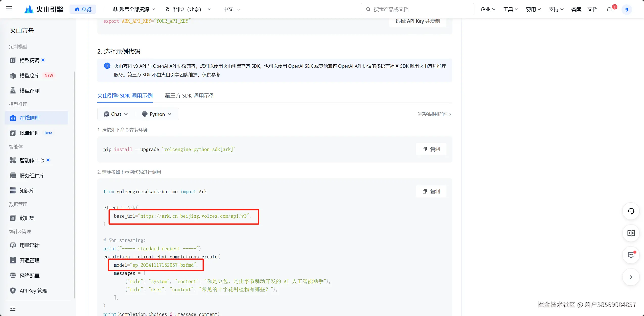Screen dimensions: 644x316
Task: Open 账号全部资源 resource dropdown
Action: pyautogui.click(x=134, y=9)
